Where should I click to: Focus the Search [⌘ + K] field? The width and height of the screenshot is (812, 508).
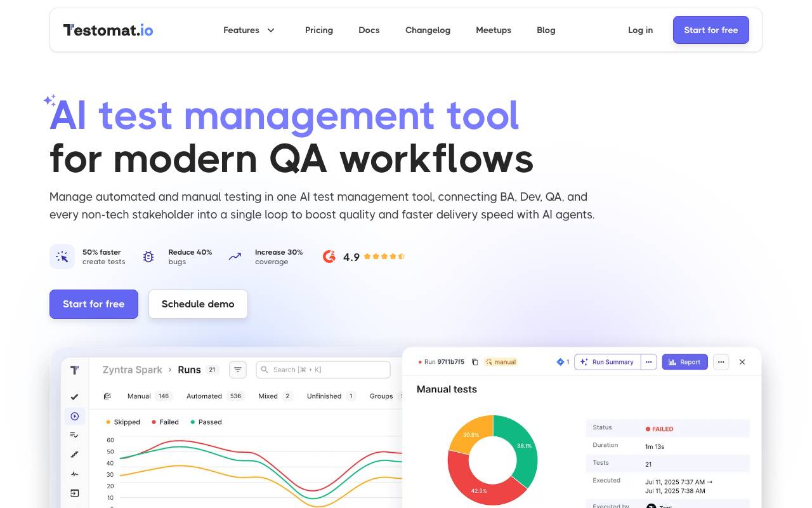pos(323,370)
